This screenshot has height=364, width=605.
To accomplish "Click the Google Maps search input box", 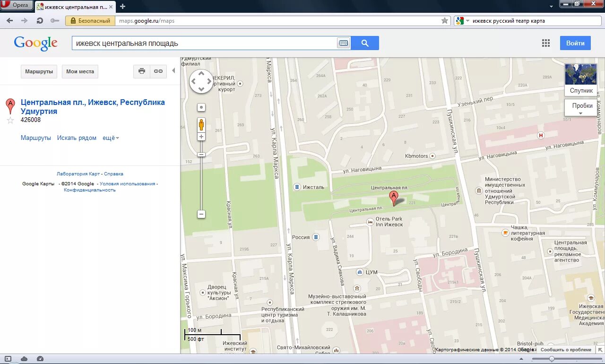I will click(x=204, y=43).
